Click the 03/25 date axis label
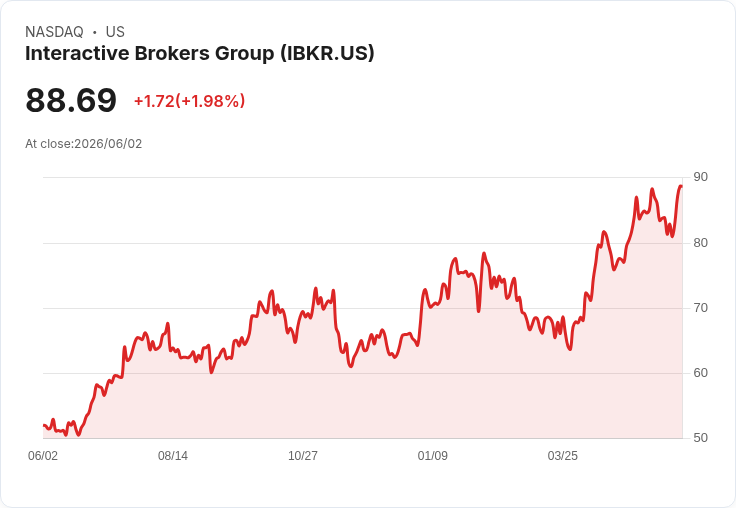The height and width of the screenshot is (508, 736). coord(563,455)
